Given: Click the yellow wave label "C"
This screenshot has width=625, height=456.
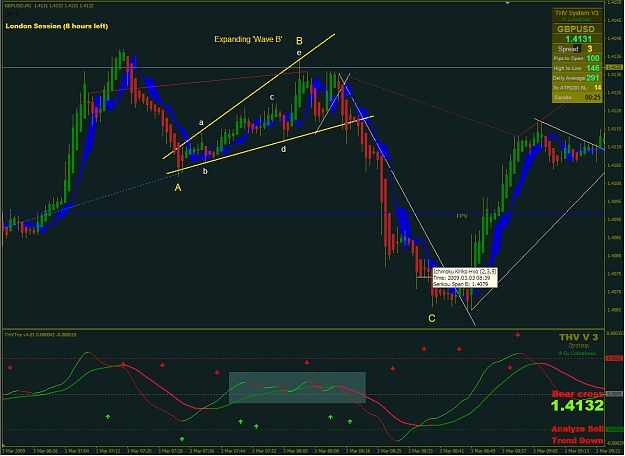Looking at the screenshot, I should (x=432, y=318).
